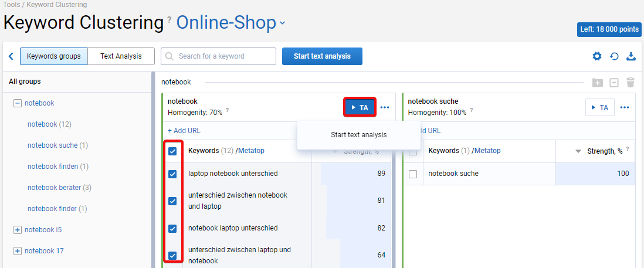Uncheck notebook laptop unterschied keyword
This screenshot has width=644, height=268.
[x=172, y=228]
